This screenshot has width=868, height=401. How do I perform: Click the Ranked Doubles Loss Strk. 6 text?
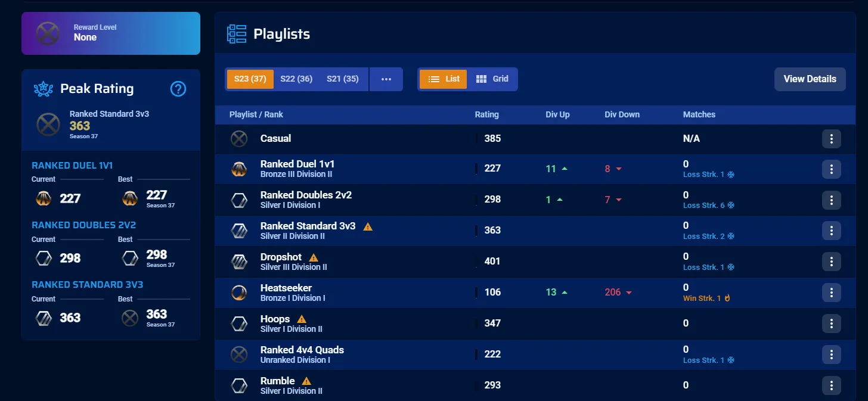click(704, 205)
